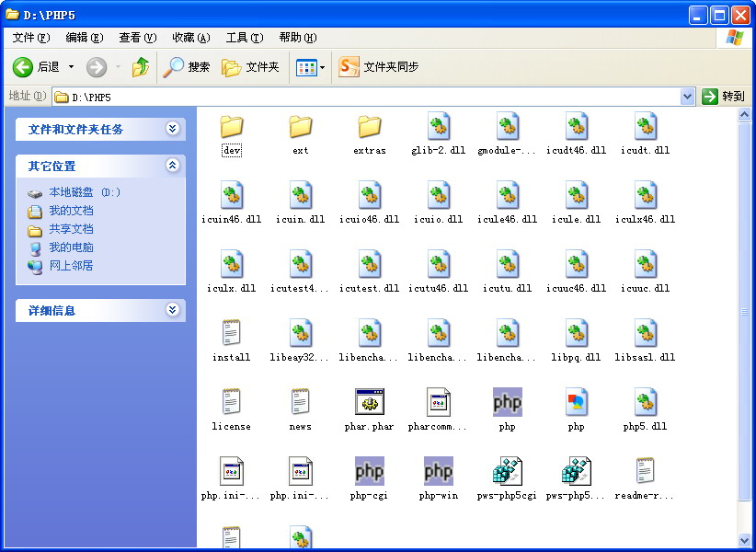Collapse the 其它位置 panel
756x552 pixels.
[173, 166]
